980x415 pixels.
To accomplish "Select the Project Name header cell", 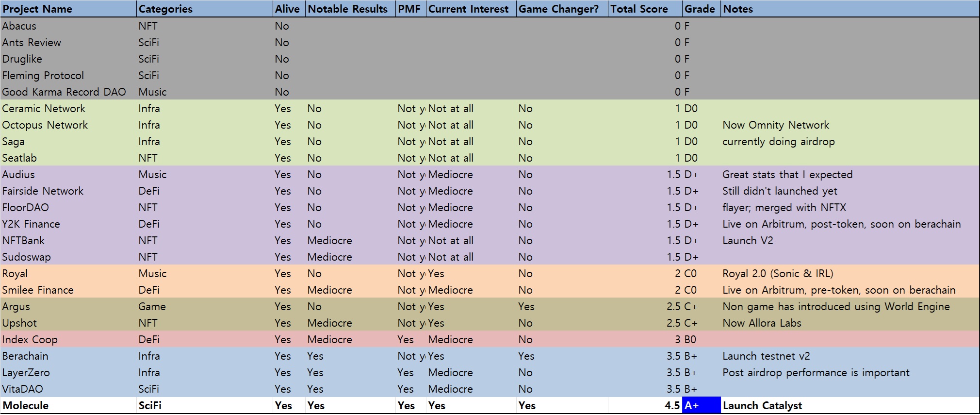I will click(68, 9).
